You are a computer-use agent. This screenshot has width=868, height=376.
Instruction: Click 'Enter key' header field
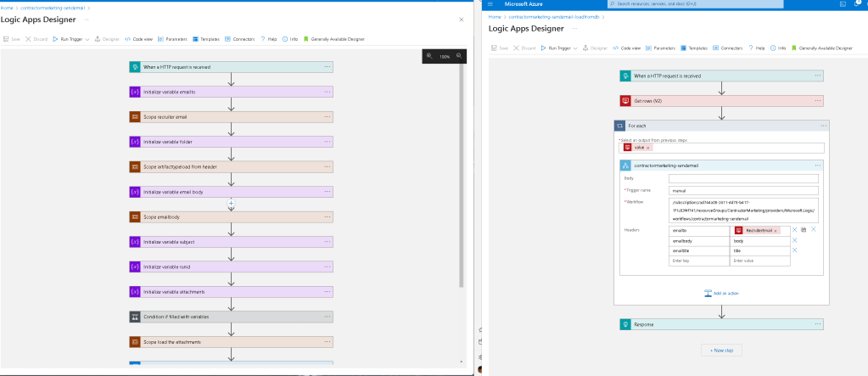pos(699,261)
